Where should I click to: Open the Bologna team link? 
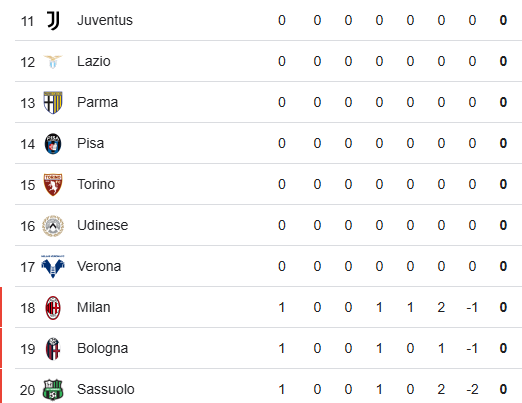coord(103,348)
